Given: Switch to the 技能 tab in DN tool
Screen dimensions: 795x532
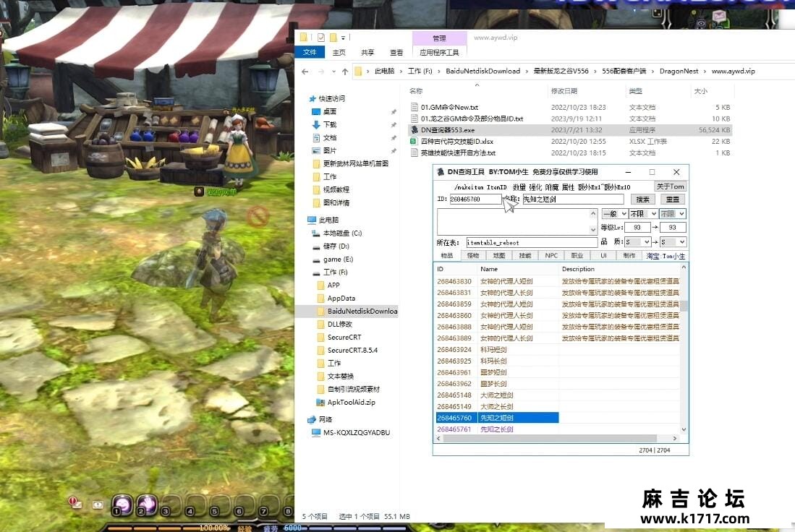Looking at the screenshot, I should (525, 256).
